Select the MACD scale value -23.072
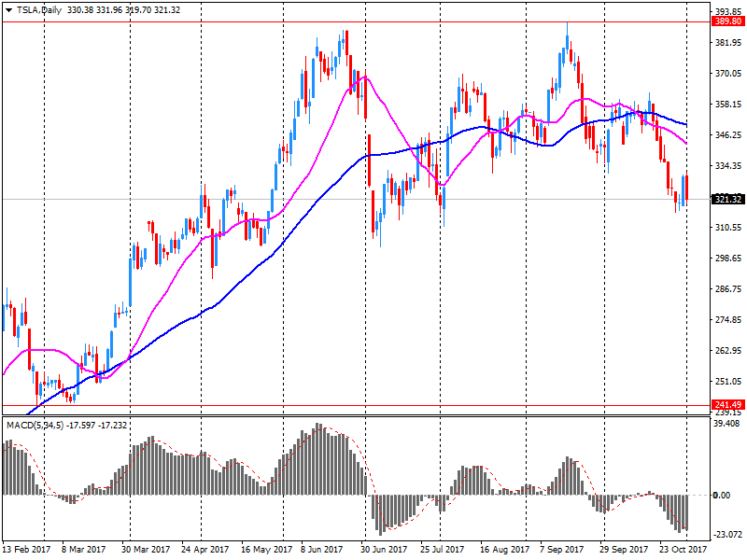This screenshot has width=747, height=560. (x=728, y=534)
